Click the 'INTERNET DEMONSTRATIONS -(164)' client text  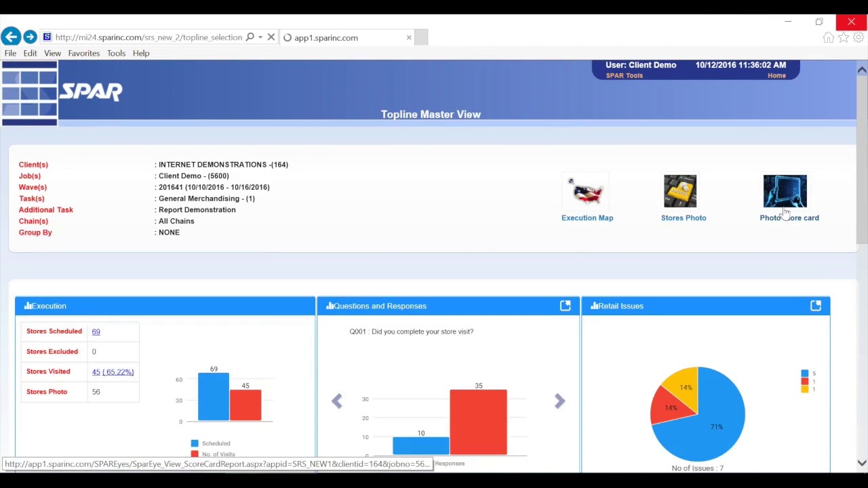pos(223,165)
